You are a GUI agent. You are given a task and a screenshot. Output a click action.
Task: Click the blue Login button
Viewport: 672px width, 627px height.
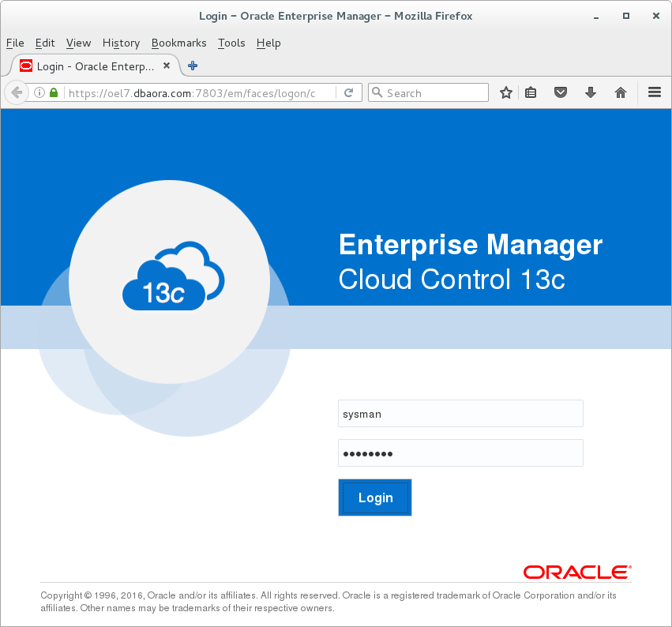coord(375,497)
